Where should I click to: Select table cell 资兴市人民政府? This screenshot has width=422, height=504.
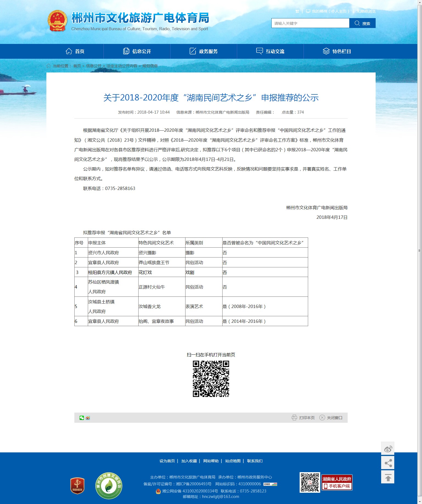click(113, 253)
